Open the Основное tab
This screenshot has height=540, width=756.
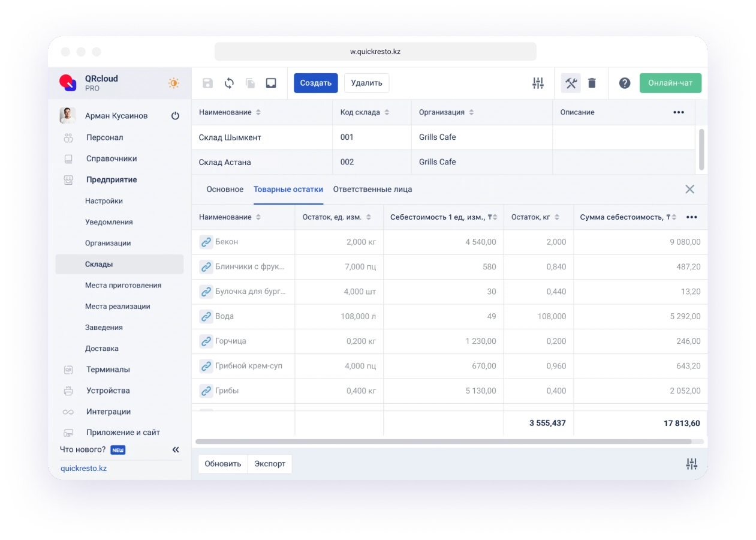tap(225, 190)
